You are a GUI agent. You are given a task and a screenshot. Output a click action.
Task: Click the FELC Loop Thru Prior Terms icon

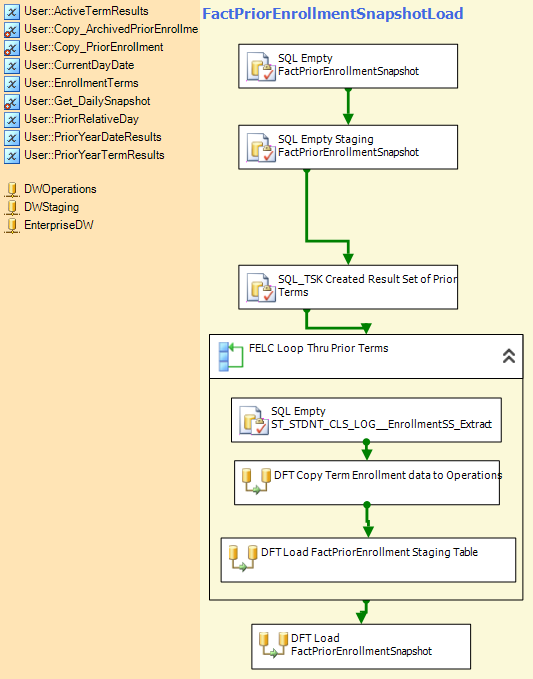tap(231, 356)
